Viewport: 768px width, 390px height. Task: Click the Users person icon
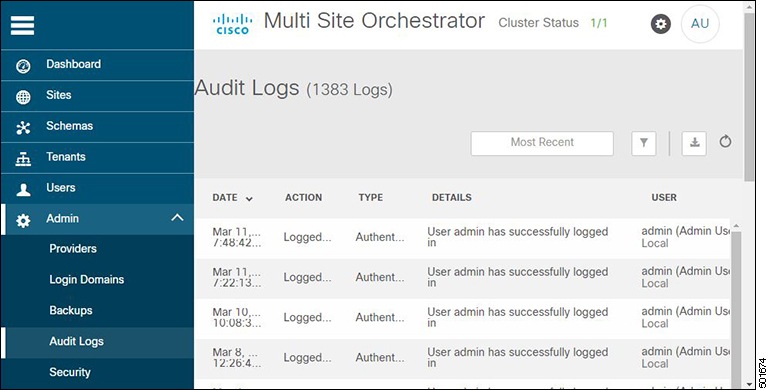(23, 190)
